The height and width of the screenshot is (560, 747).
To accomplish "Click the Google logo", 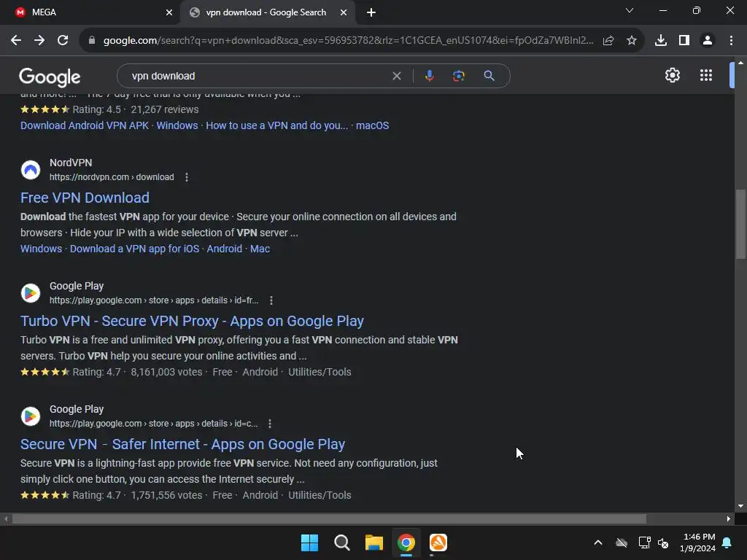I will click(x=50, y=77).
